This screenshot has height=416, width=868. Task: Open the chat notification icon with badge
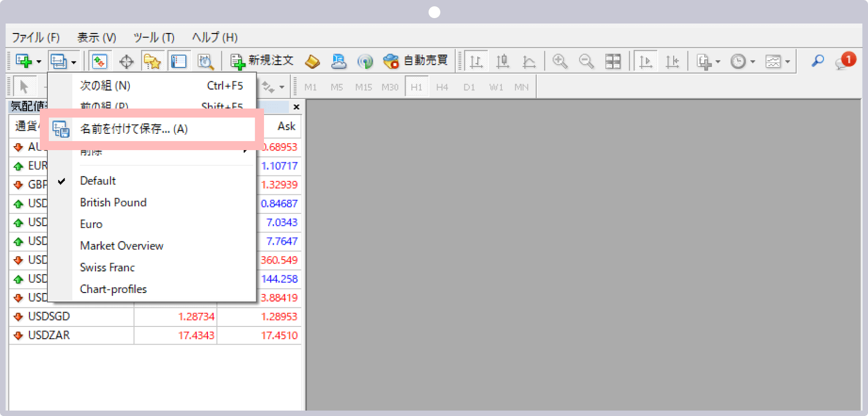(844, 61)
